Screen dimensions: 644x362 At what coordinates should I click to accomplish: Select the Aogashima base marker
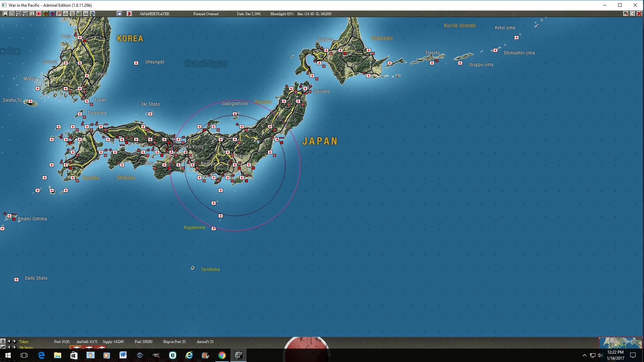point(214,229)
